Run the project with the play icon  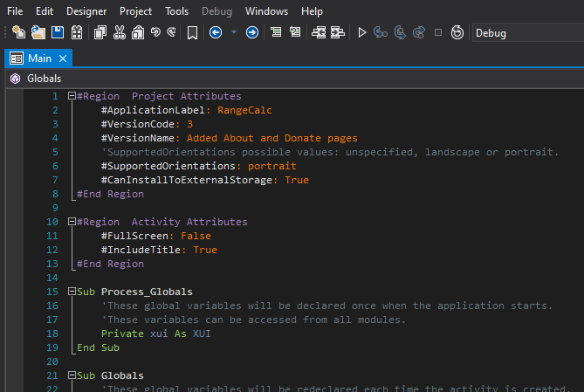(362, 32)
